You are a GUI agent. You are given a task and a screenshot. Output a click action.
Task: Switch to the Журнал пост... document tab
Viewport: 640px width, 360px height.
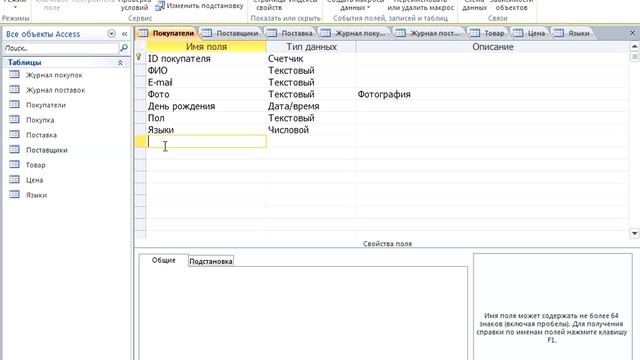pyautogui.click(x=429, y=33)
